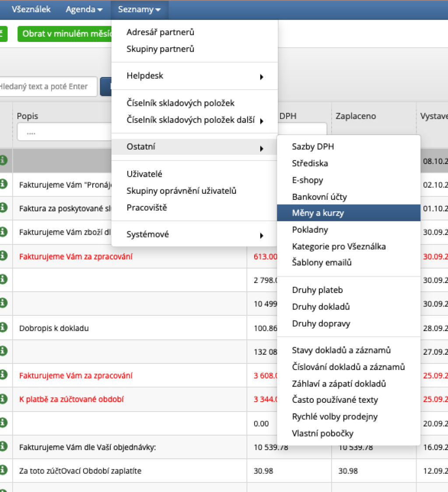Click info icon for 'Fakturujeme Vám dle Vaší objednávky'
The image size is (448, 492).
(x=3, y=447)
